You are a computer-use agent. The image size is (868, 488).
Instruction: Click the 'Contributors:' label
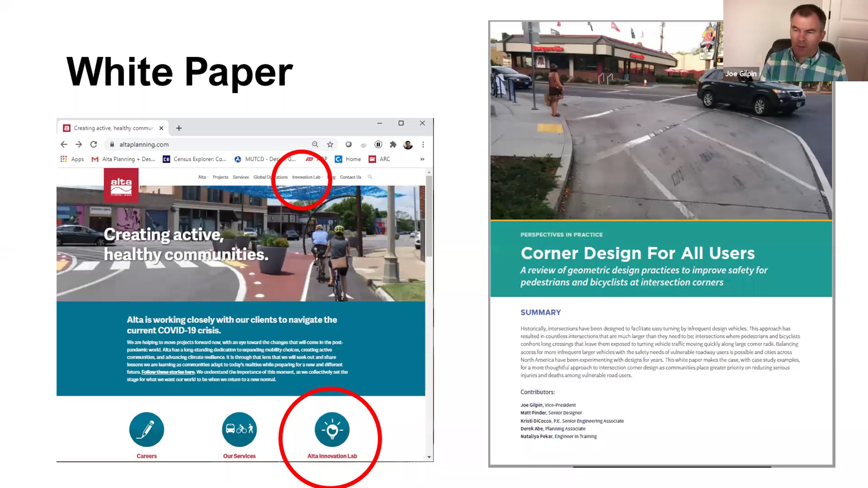click(537, 392)
